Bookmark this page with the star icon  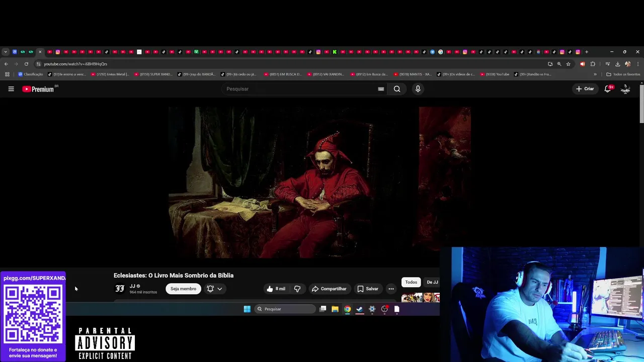click(x=569, y=64)
